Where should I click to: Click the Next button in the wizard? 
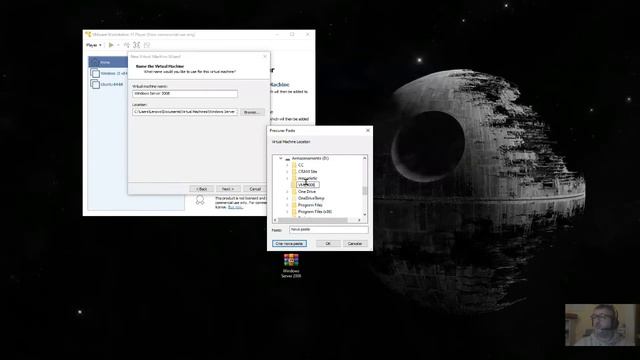pyautogui.click(x=228, y=189)
